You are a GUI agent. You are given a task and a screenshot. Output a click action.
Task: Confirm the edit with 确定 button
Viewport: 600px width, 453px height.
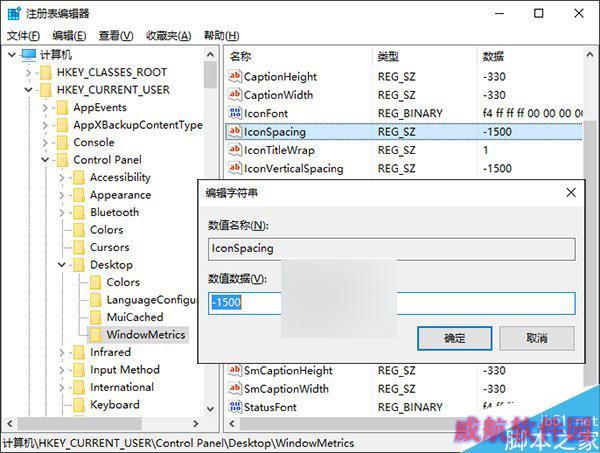click(455, 338)
